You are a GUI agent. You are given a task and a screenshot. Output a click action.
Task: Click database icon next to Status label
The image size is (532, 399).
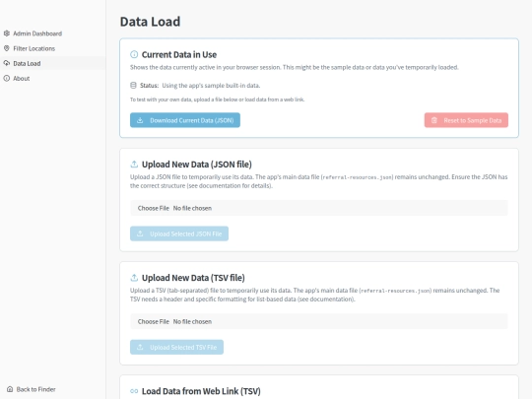pyautogui.click(x=133, y=85)
